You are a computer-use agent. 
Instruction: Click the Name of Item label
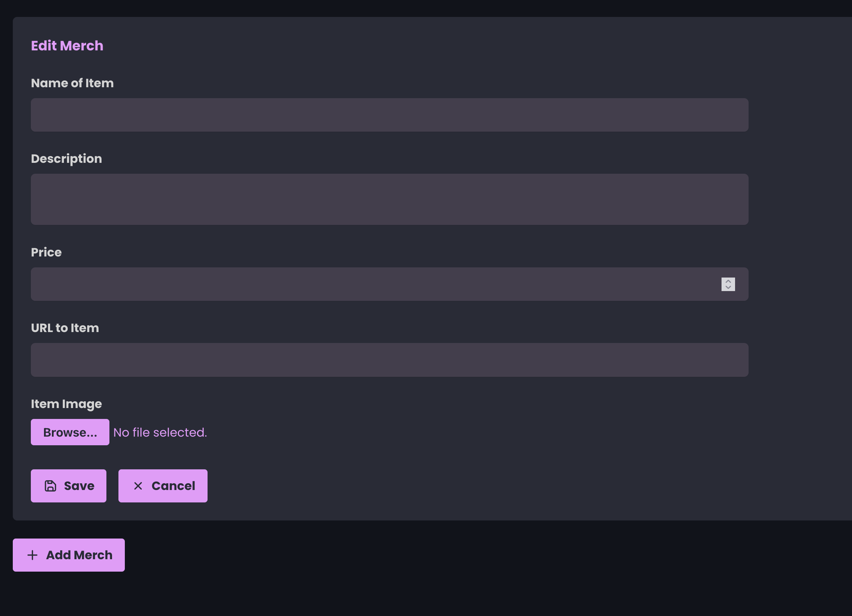click(72, 83)
